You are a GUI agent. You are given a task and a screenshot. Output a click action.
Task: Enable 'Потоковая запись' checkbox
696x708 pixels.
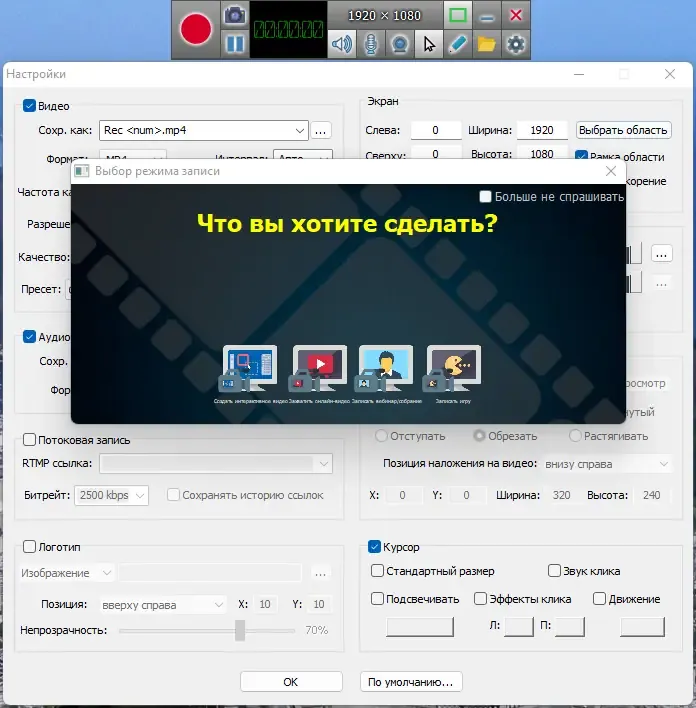click(29, 440)
